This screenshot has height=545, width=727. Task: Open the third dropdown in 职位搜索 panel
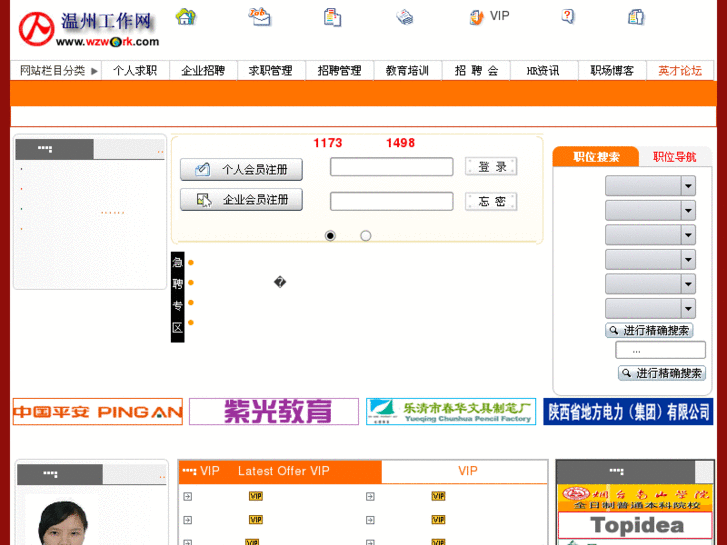tap(650, 235)
